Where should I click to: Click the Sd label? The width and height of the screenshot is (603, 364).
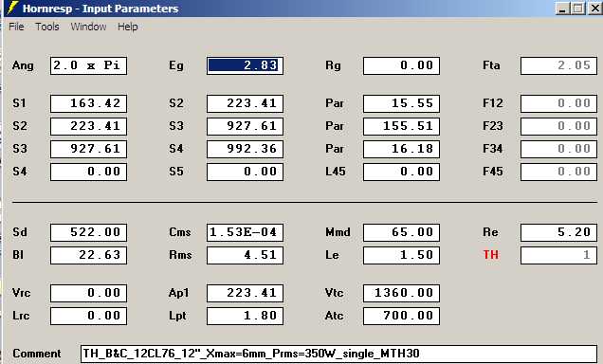point(20,232)
